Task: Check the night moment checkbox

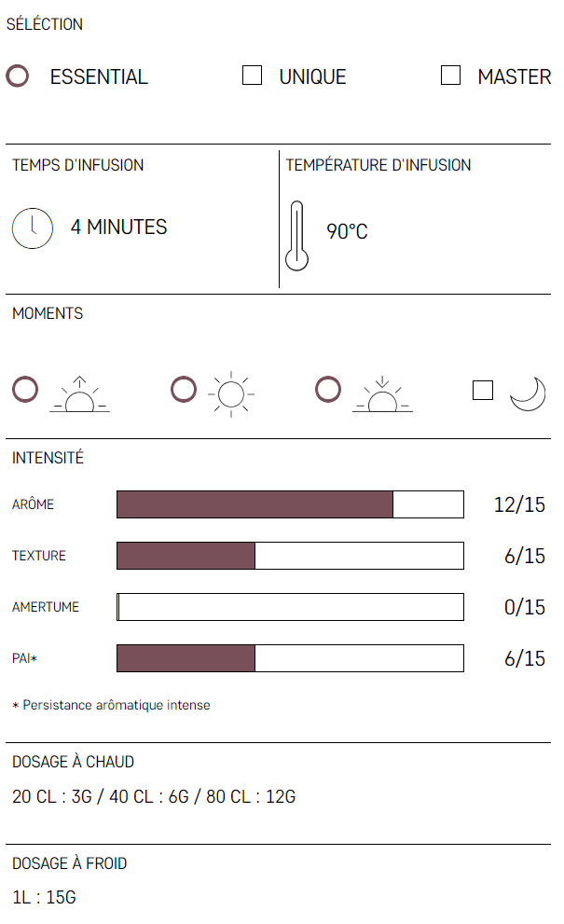Action: [x=483, y=391]
